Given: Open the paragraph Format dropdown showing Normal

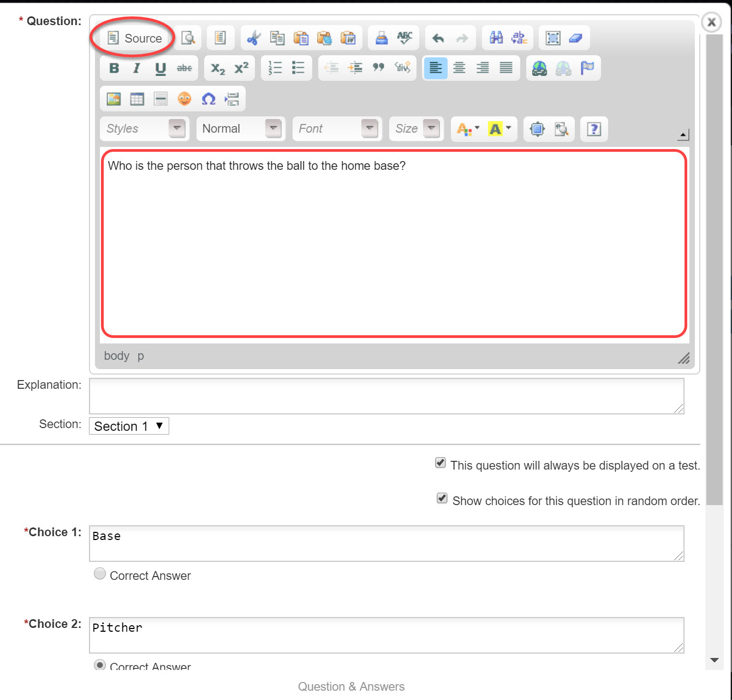Looking at the screenshot, I should pyautogui.click(x=240, y=128).
